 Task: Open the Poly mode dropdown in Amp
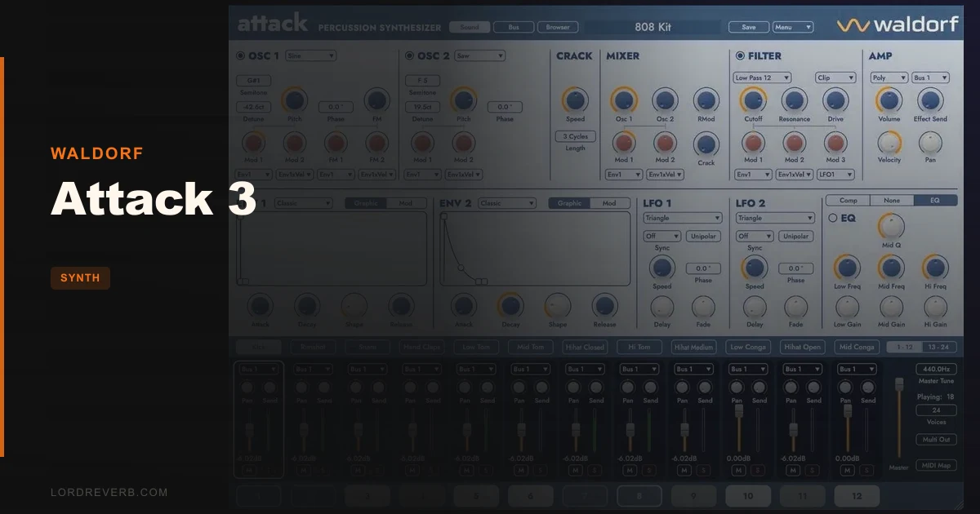pyautogui.click(x=889, y=78)
